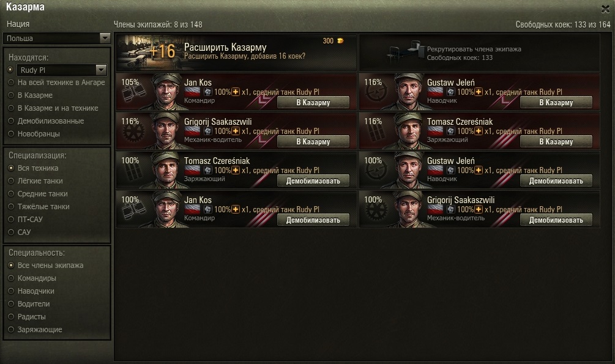Click the bunk bed icon in the recruit crew member panel

click(x=404, y=52)
